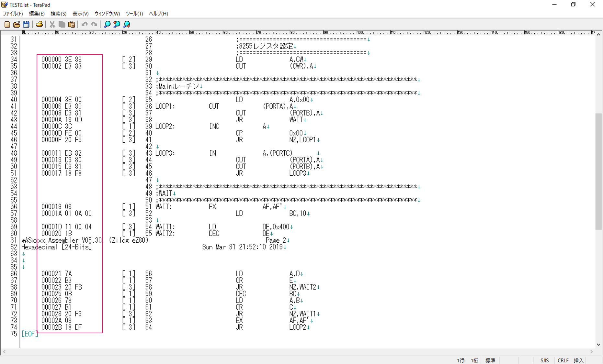Click the Find previous magnifier icon
Image resolution: width=603 pixels, height=364 pixels.
[x=117, y=24]
